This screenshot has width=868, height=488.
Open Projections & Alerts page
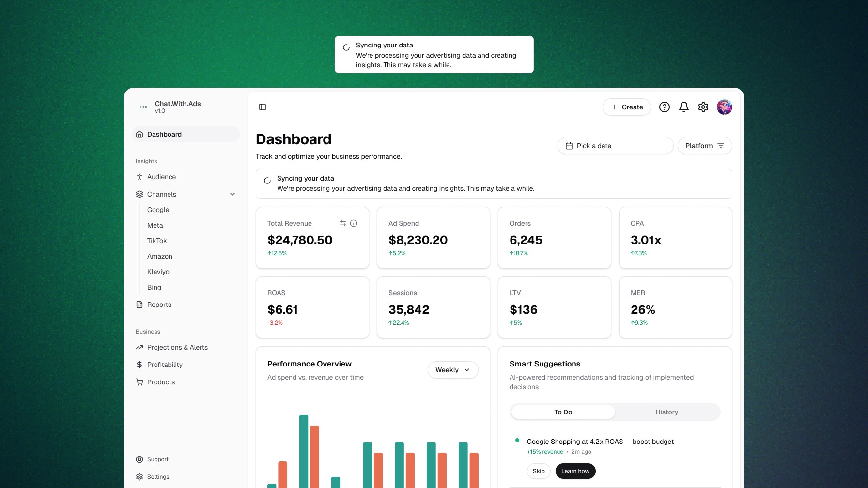[186, 347]
